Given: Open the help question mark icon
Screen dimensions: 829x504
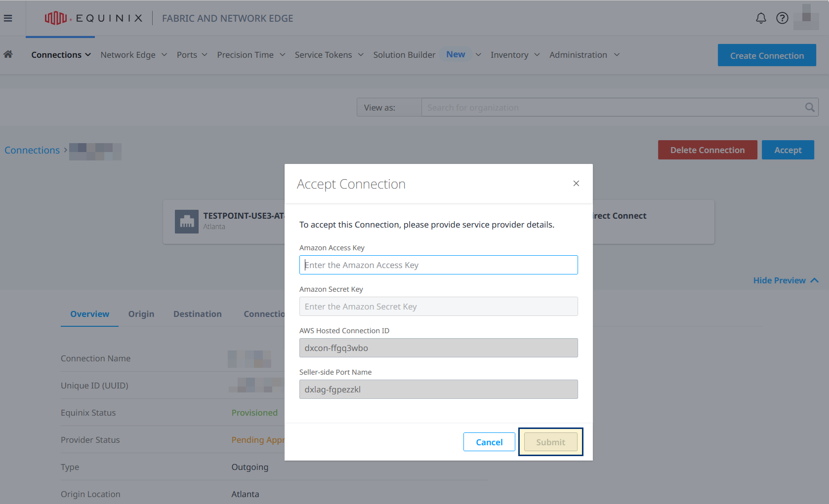Looking at the screenshot, I should pos(782,18).
